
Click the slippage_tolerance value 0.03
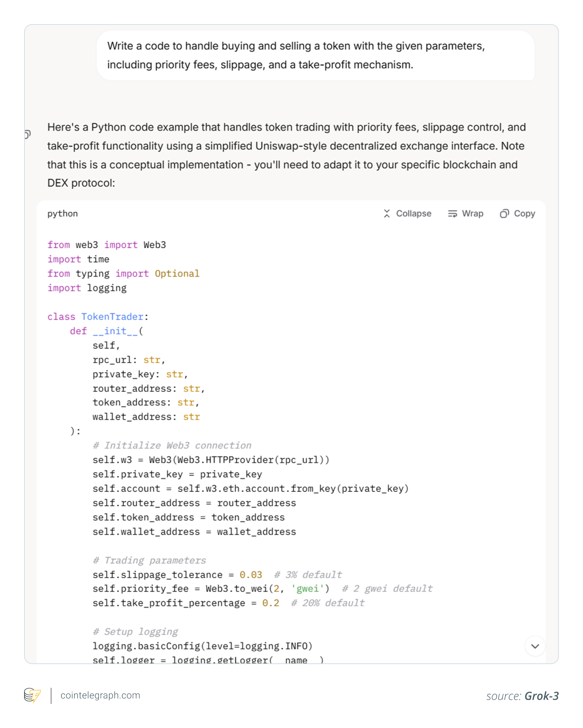[x=250, y=575]
